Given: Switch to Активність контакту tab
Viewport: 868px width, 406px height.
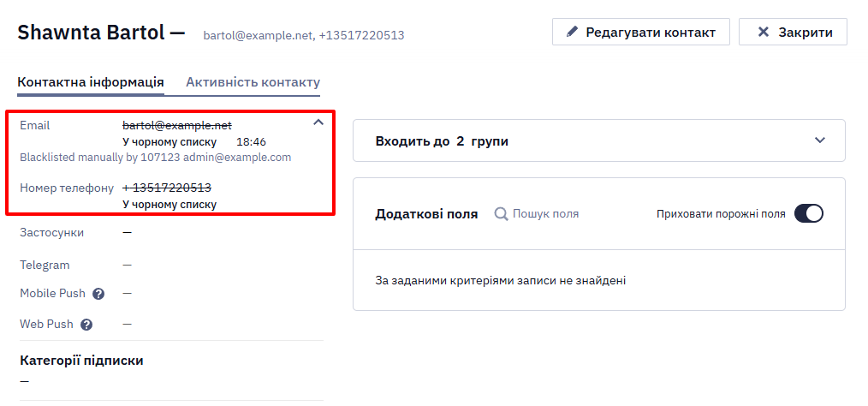Looking at the screenshot, I should click(x=253, y=82).
